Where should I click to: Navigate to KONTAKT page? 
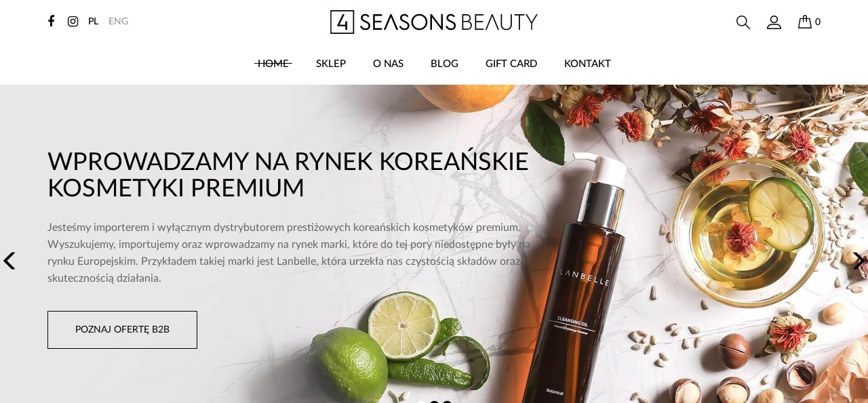tap(587, 63)
